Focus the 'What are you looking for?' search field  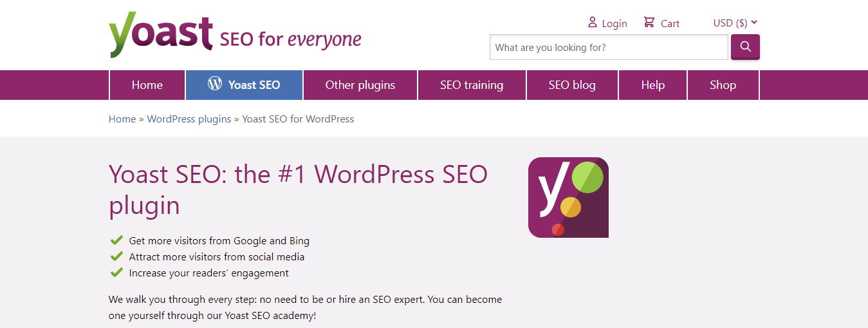click(x=608, y=48)
